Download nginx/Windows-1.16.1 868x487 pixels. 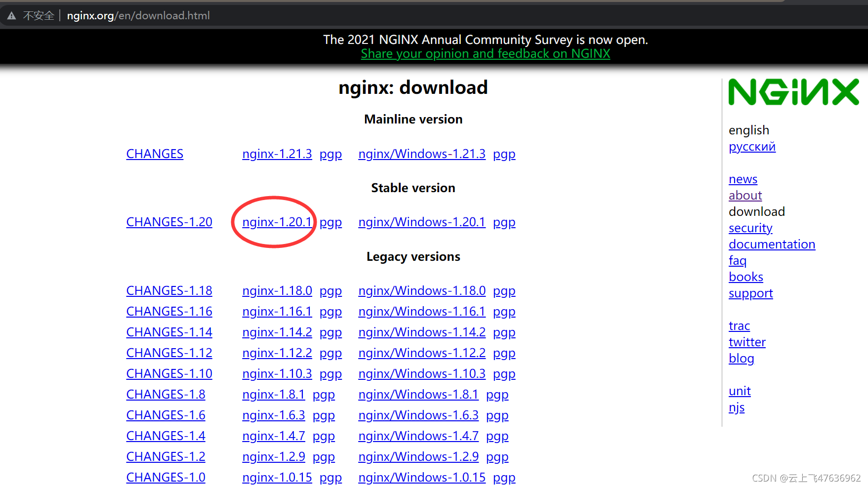[422, 312]
